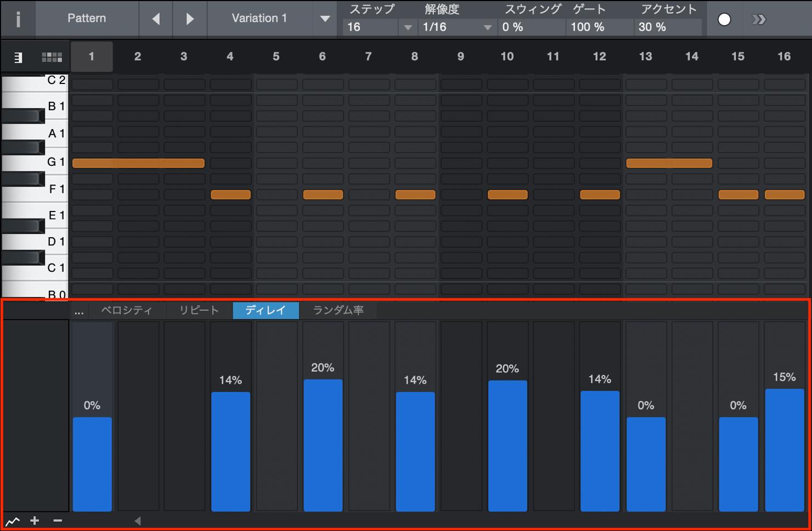This screenshot has width=812, height=531.
Task: Open the pattern info panel (i icon)
Action: coord(18,19)
